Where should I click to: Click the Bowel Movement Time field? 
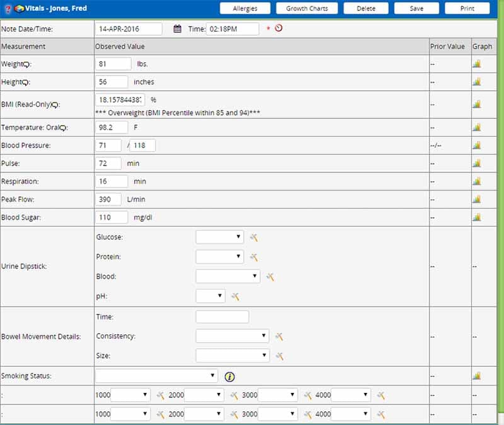pos(222,317)
